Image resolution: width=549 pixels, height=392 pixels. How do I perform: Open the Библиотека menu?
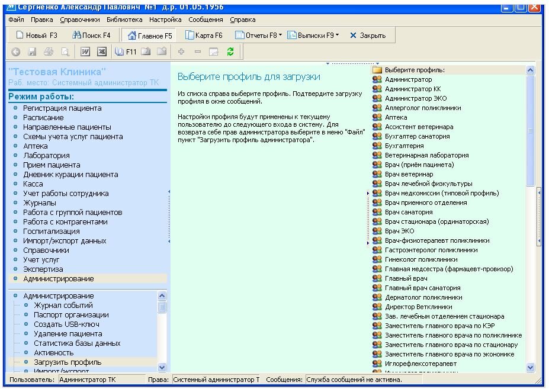124,20
